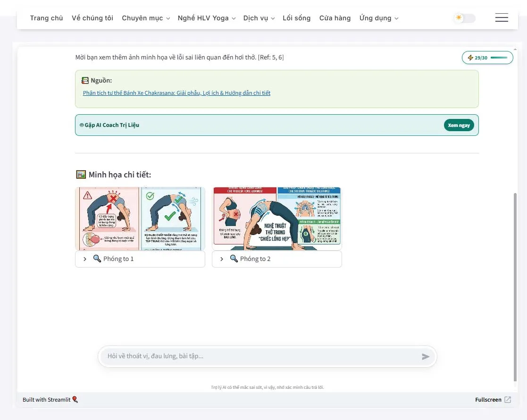Open the Chakrasana analysis source link
This screenshot has height=420, width=527.
pyautogui.click(x=176, y=93)
